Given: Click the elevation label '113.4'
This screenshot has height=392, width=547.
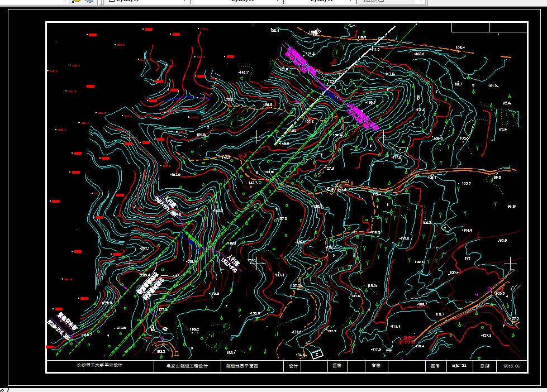Looking at the screenshot, I should [x=395, y=327].
